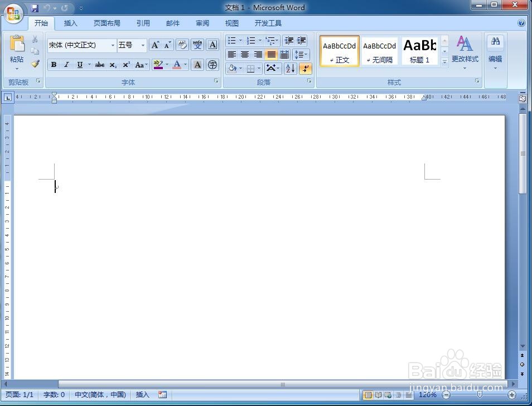This screenshot has width=532, height=406.
Task: Click Zoom In plus button
Action: pyautogui.click(x=511, y=394)
